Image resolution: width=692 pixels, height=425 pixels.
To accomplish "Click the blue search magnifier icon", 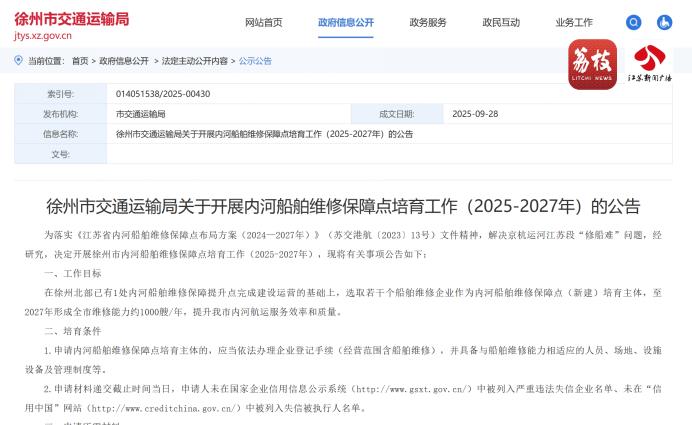I will [x=633, y=22].
